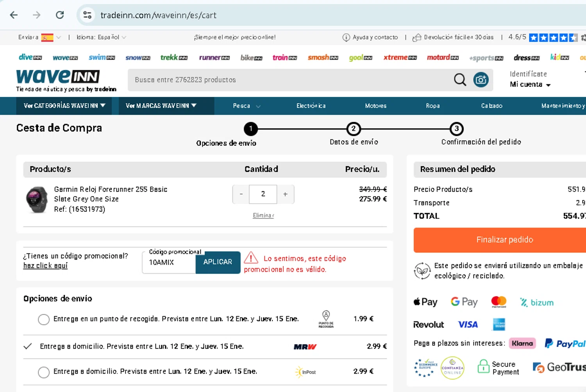Go to the goalinn store logo
This screenshot has width=586, height=392.
pyautogui.click(x=361, y=58)
